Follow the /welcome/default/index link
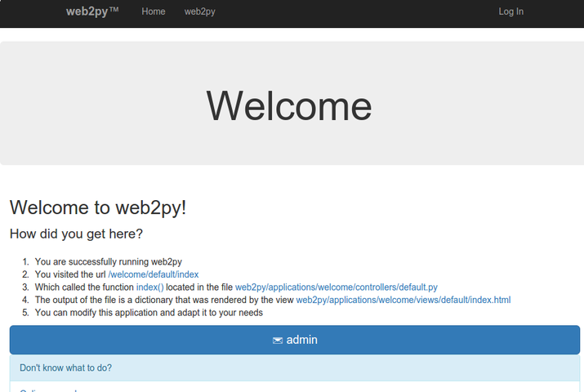This screenshot has width=584, height=392. 154,274
